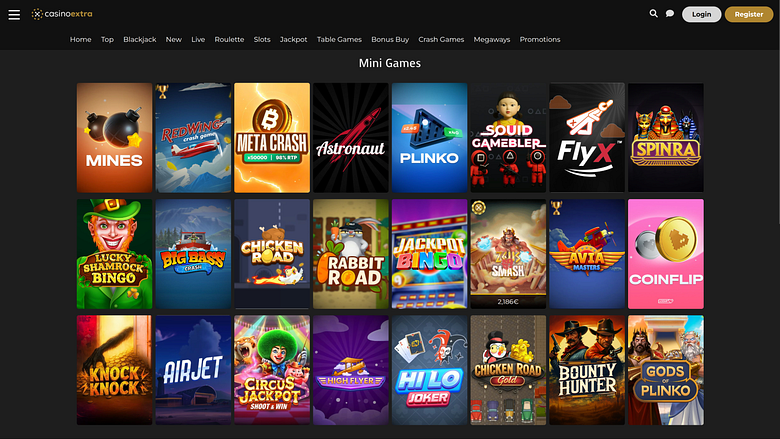Launch the Big Bass Crash tile
780x439 pixels.
(193, 254)
